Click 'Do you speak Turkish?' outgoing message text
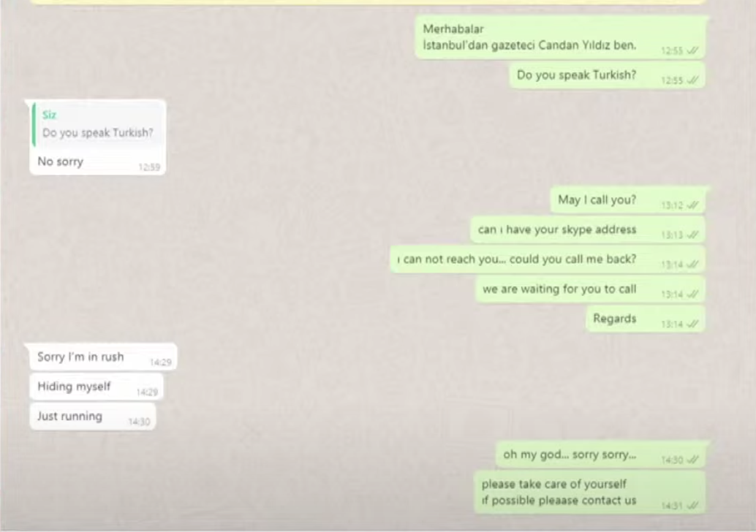 tap(576, 75)
